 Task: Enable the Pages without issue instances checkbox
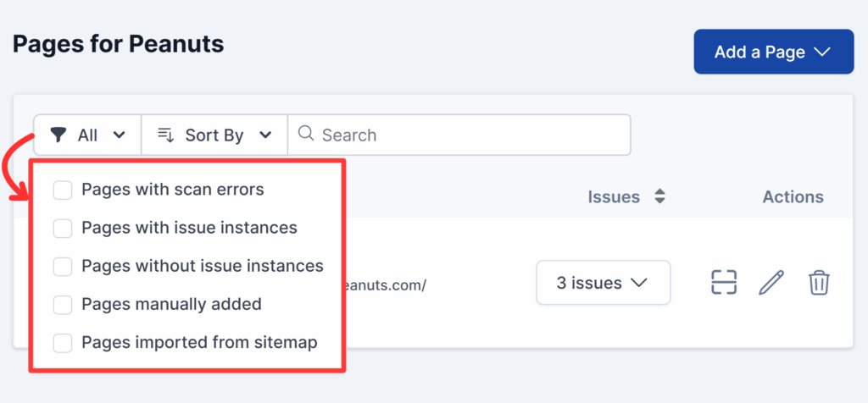tap(63, 267)
